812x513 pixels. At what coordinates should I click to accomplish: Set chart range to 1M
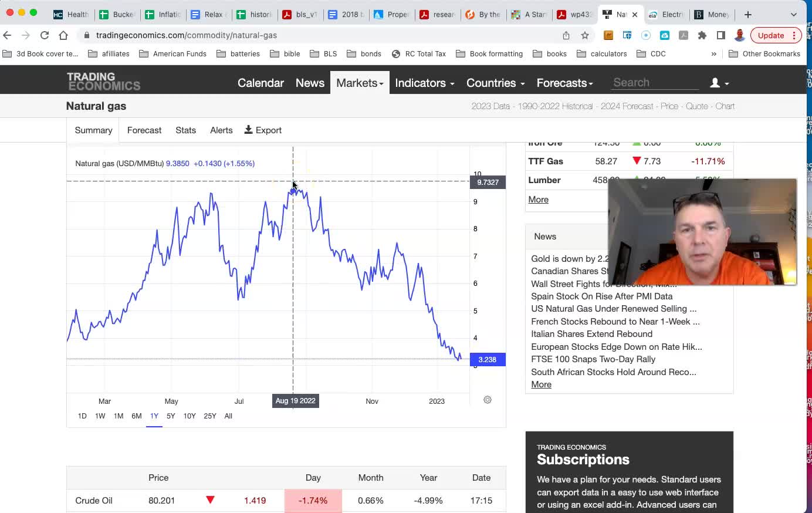[x=119, y=416]
